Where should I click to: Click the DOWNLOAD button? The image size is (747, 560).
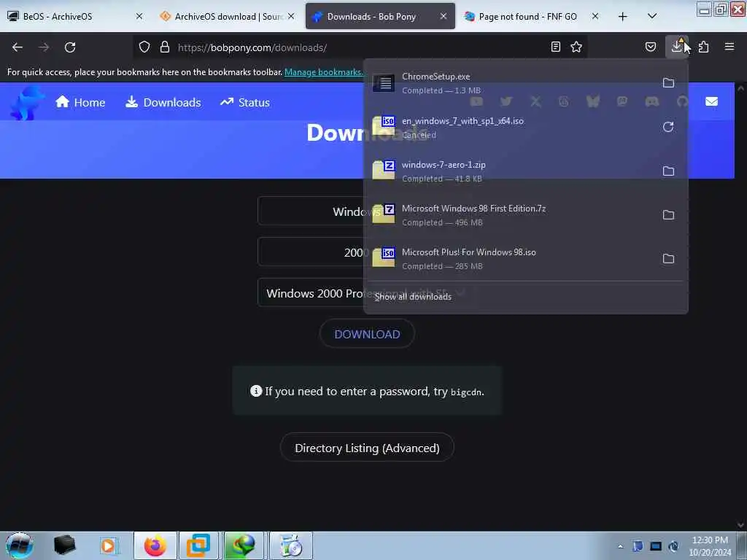[367, 334]
